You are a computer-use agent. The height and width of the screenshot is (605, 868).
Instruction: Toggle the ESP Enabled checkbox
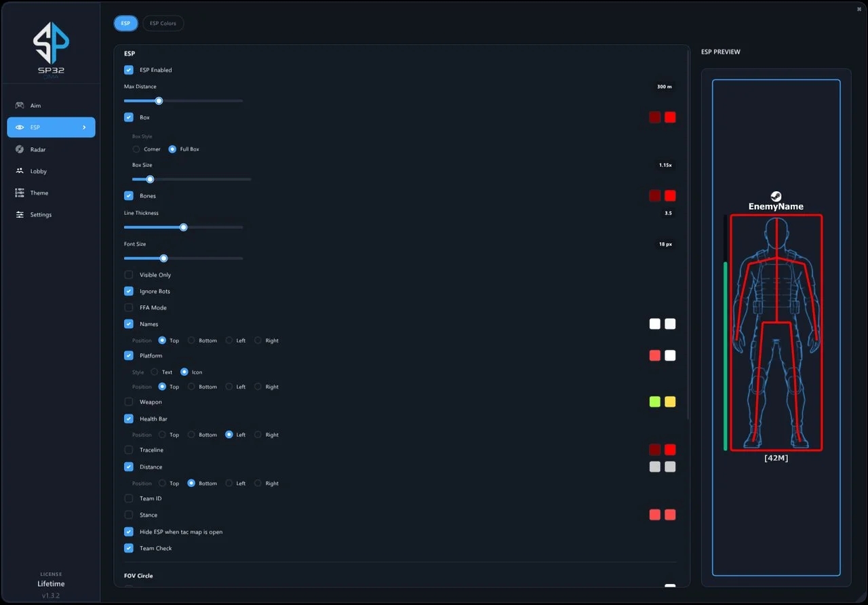pos(129,70)
